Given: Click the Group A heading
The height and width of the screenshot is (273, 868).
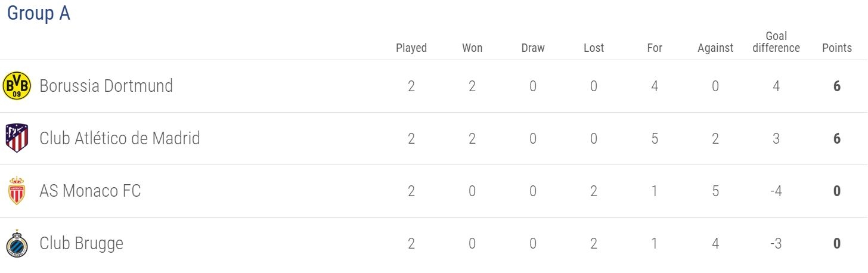Looking at the screenshot, I should [39, 14].
